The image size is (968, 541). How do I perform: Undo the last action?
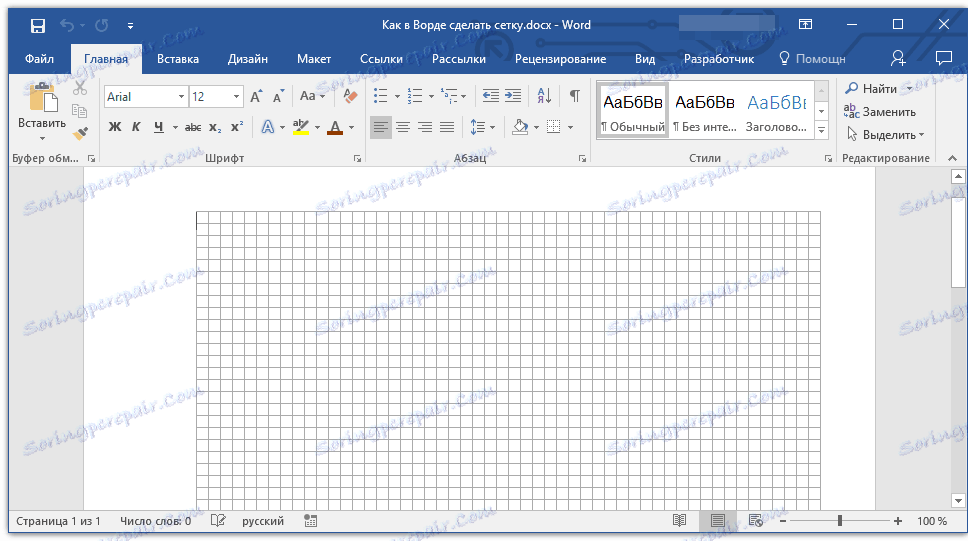tap(67, 25)
